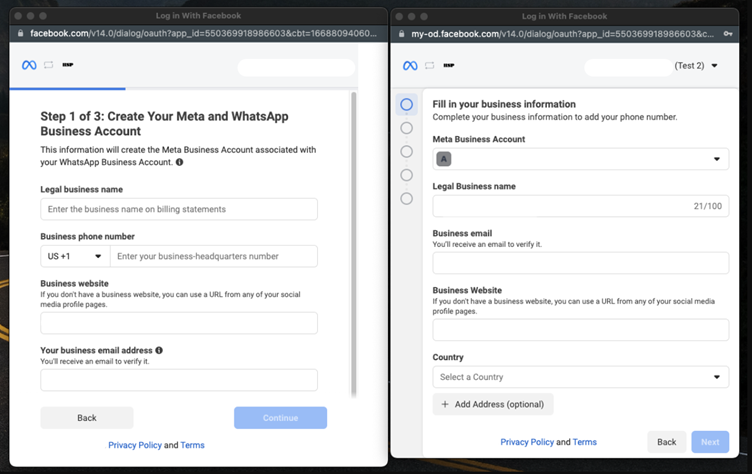Click the Meta logo in right window

pos(410,65)
